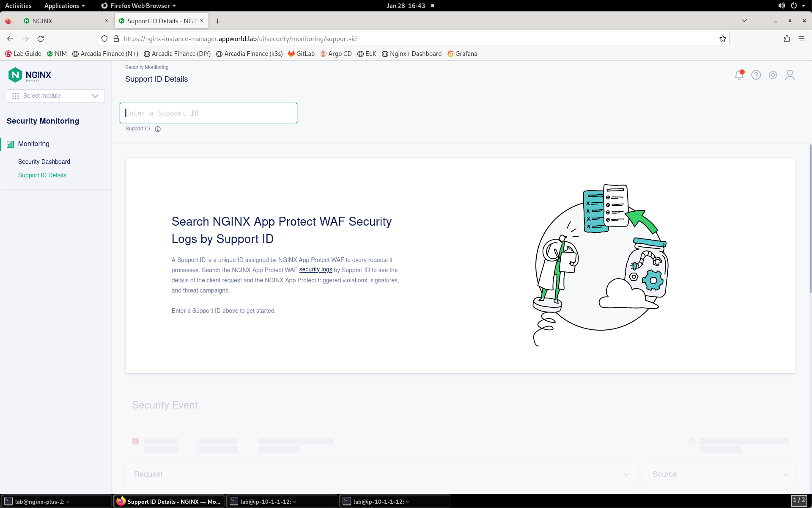Select Security Dashboard in the sidebar
812x508 pixels.
[44, 162]
